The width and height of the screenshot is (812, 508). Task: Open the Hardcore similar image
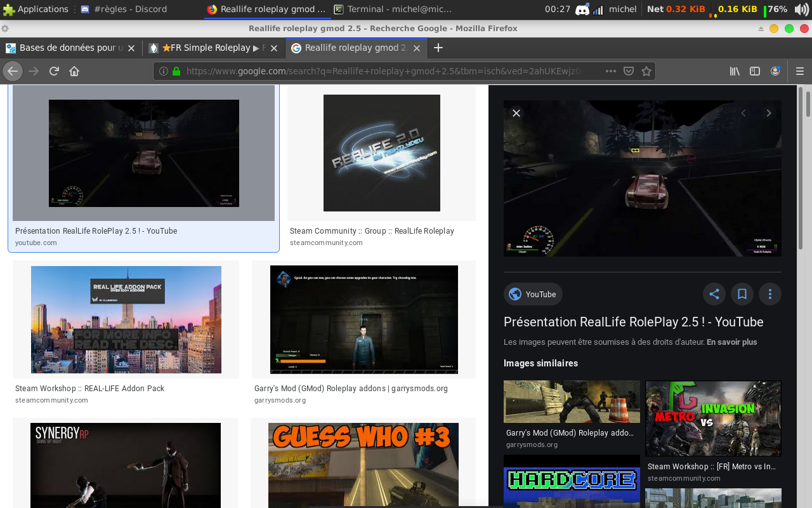pos(572,481)
